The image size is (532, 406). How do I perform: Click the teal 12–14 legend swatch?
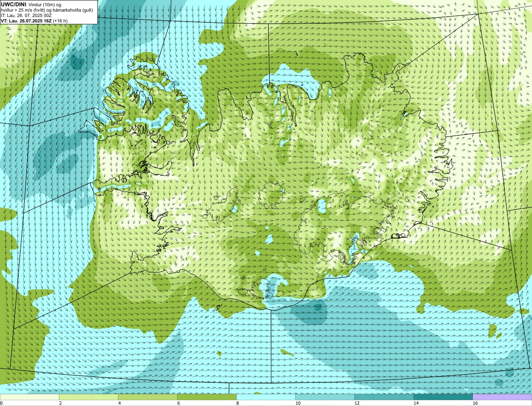(x=384, y=397)
